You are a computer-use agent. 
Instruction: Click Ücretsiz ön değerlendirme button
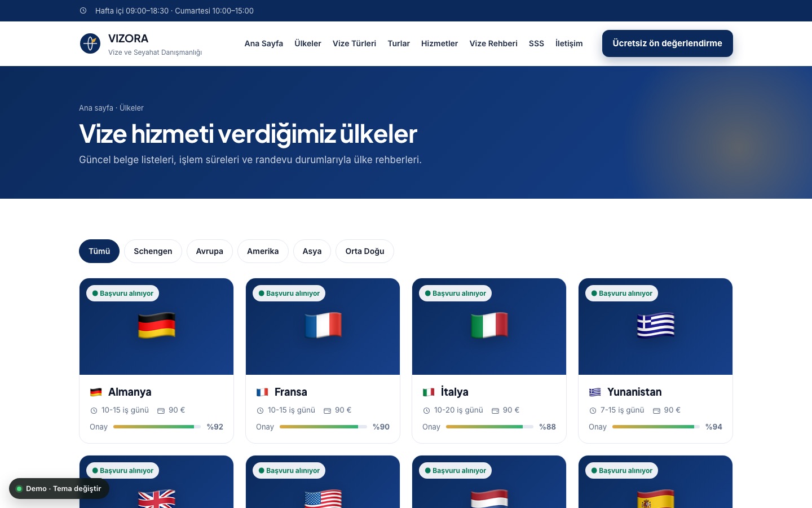point(668,43)
